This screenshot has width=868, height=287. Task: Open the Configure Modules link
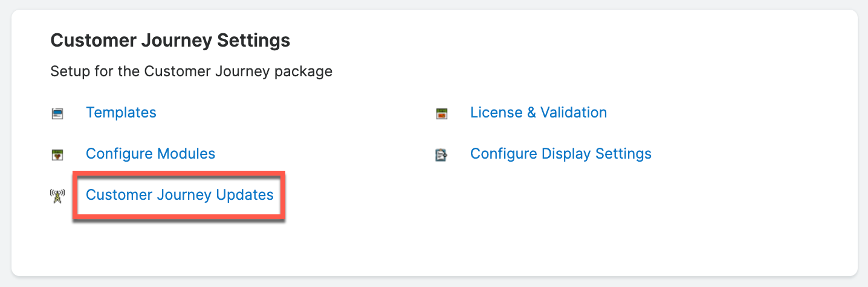point(151,154)
